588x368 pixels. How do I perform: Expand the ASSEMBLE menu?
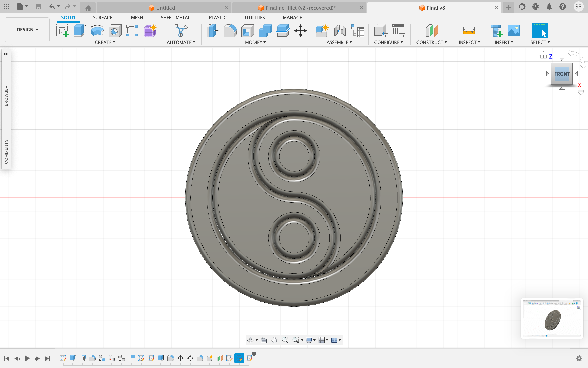(339, 42)
